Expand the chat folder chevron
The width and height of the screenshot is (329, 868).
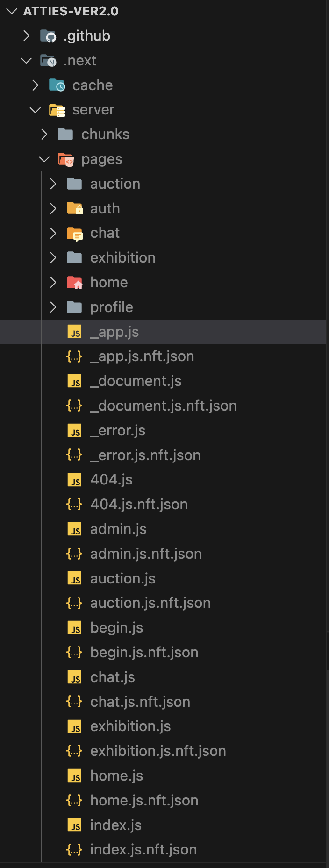point(53,233)
